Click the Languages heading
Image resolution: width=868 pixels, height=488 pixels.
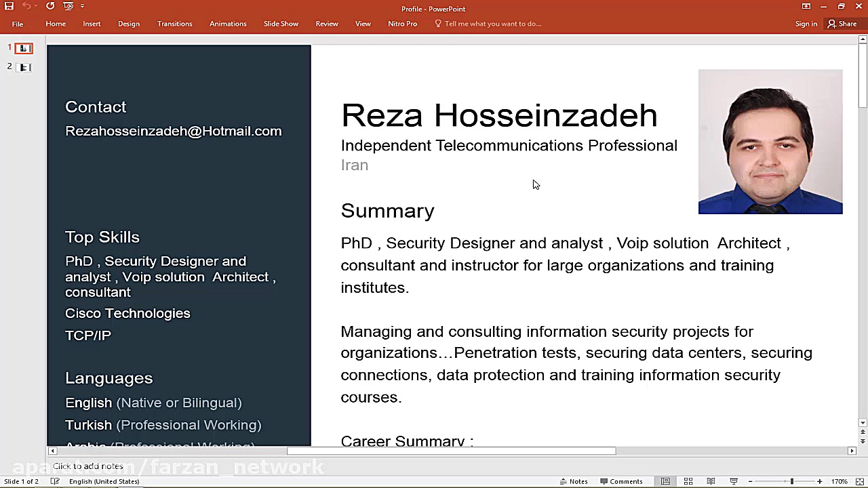click(109, 378)
